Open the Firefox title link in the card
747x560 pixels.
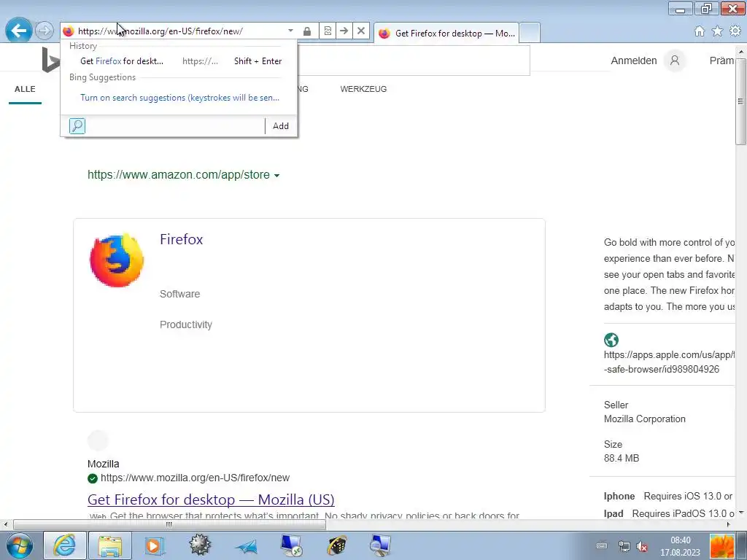click(x=181, y=239)
